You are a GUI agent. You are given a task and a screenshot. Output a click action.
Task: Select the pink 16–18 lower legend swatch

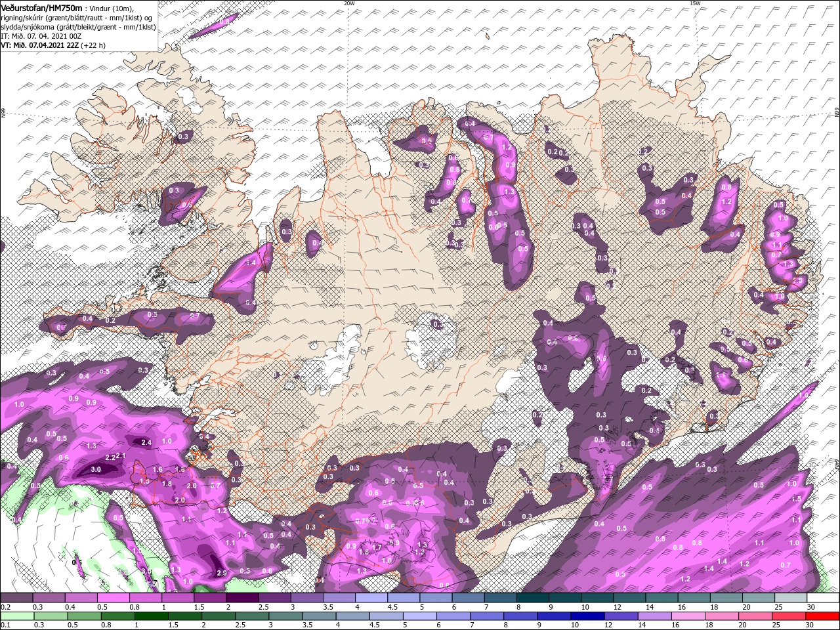pyautogui.click(x=688, y=616)
